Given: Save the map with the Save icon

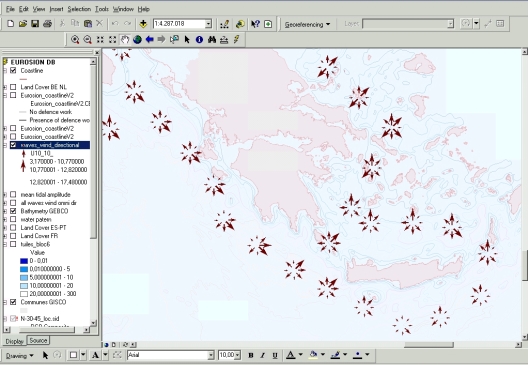Looking at the screenshot, I should click(x=35, y=24).
